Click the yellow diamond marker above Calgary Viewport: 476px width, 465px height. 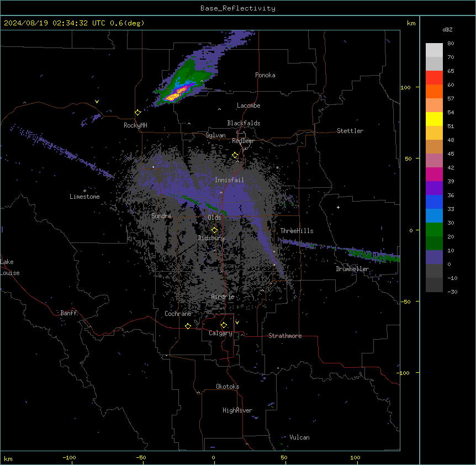(224, 325)
